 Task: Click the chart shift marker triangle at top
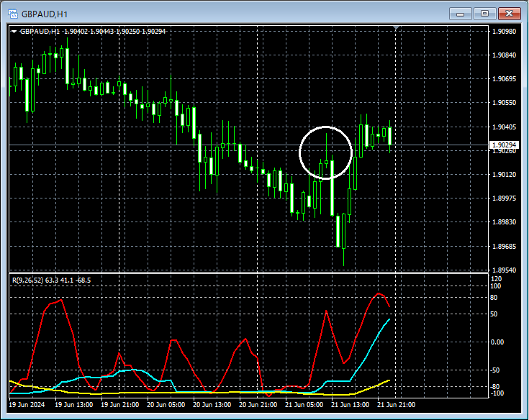(x=397, y=27)
